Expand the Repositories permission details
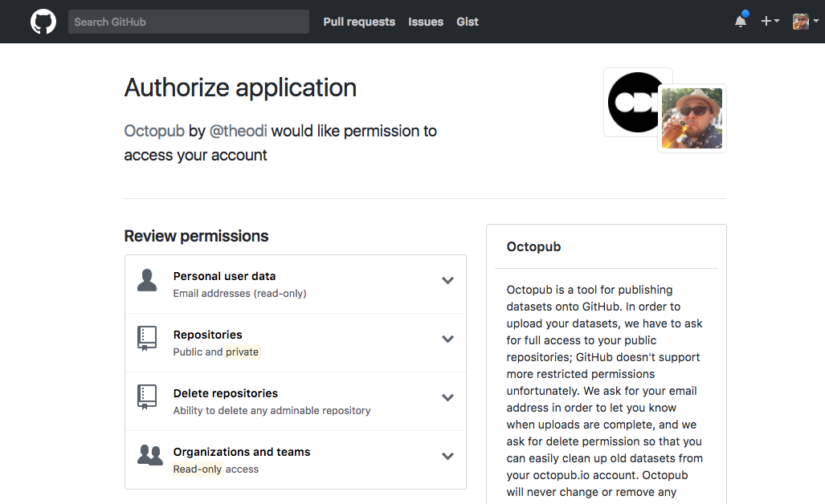This screenshot has height=504, width=825. 447,339
